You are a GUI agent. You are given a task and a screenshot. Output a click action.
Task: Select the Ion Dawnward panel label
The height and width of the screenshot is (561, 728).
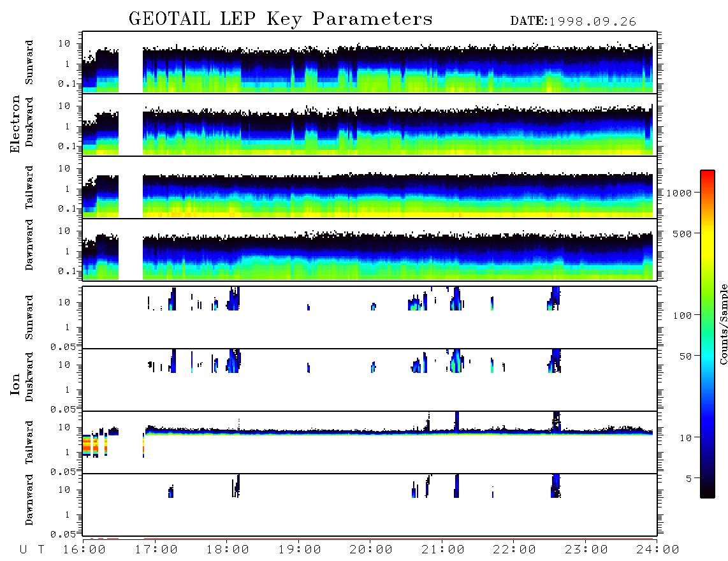coord(29,500)
